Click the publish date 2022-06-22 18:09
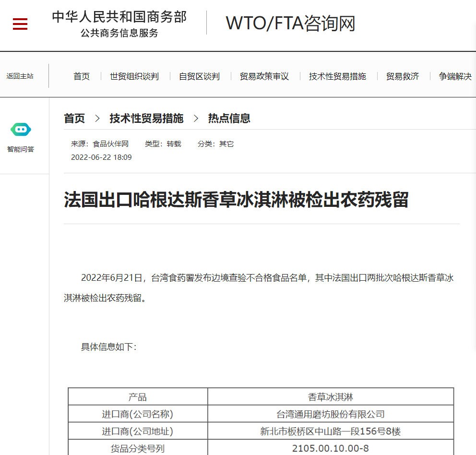The height and width of the screenshot is (455, 476). (101, 157)
